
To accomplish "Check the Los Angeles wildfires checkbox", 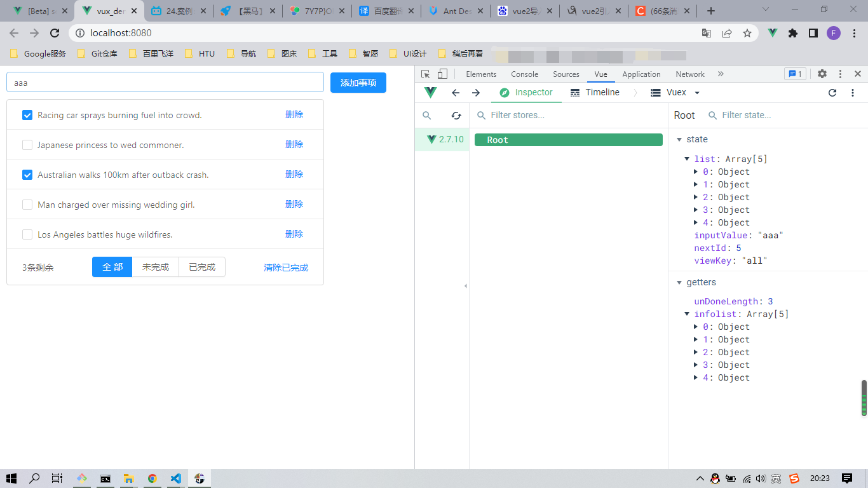I will pyautogui.click(x=27, y=234).
